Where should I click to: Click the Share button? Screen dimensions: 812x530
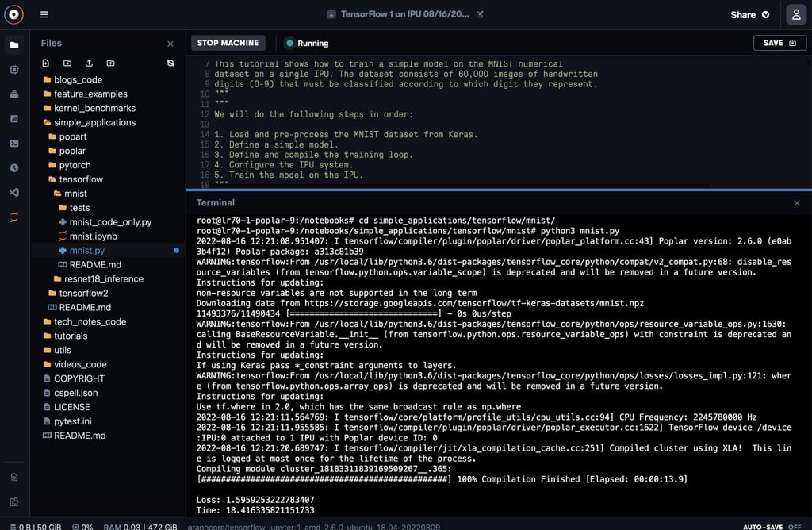coord(750,15)
